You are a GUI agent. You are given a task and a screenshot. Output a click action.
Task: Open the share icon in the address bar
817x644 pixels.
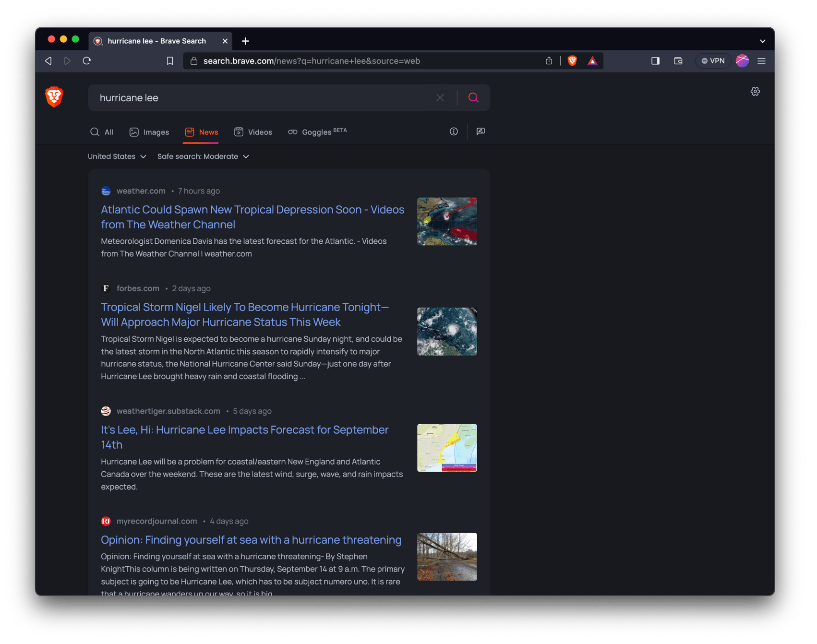pos(549,61)
